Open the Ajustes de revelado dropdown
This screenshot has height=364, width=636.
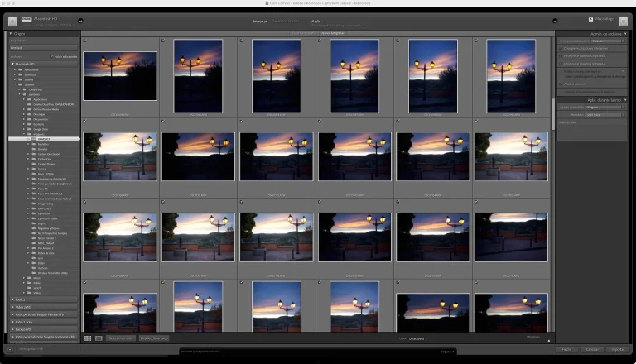click(x=605, y=108)
